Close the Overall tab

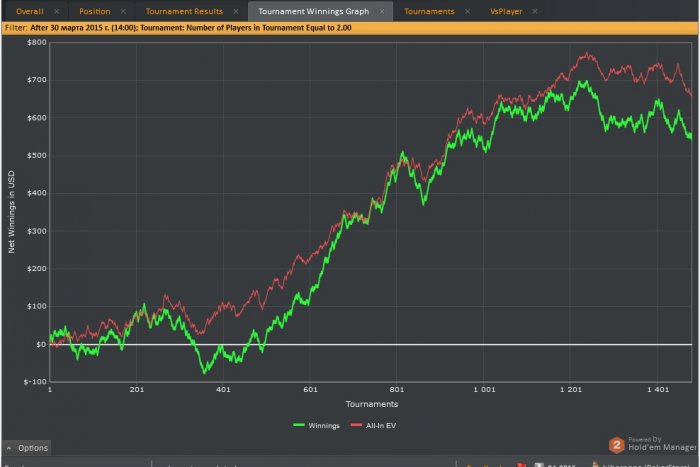[57, 11]
